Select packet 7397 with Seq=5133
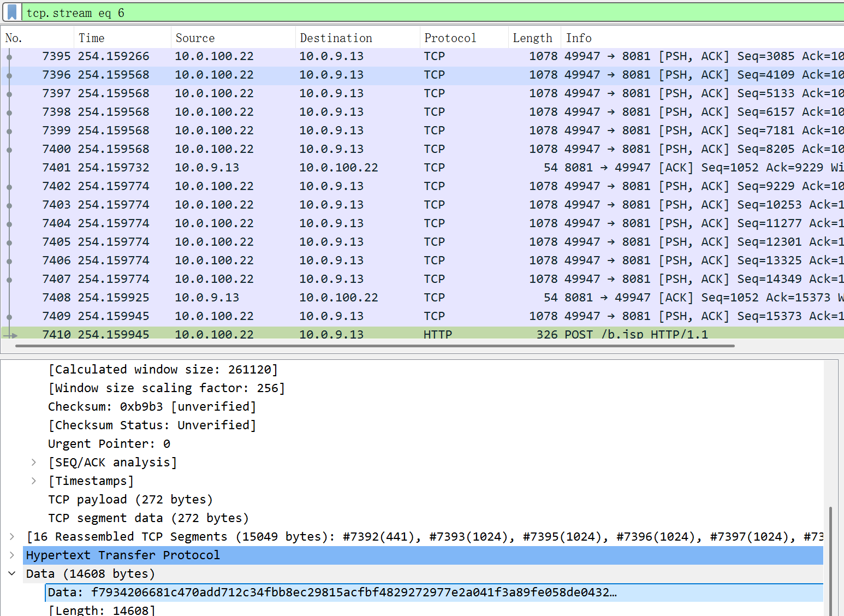 (x=423, y=93)
